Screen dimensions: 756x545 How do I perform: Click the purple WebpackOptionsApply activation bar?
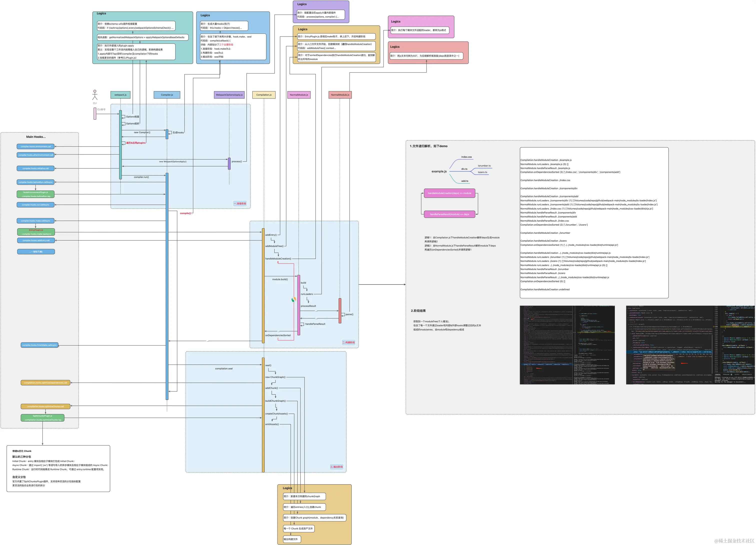pos(229,163)
